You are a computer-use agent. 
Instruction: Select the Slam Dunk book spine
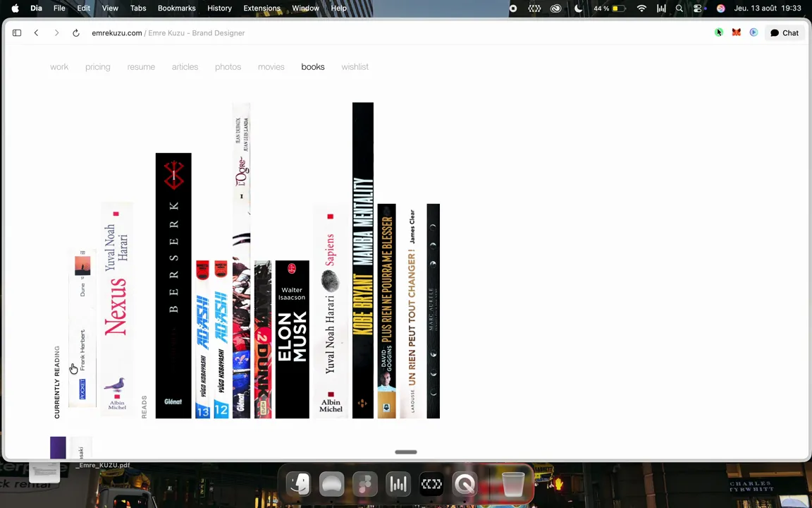(x=262, y=339)
